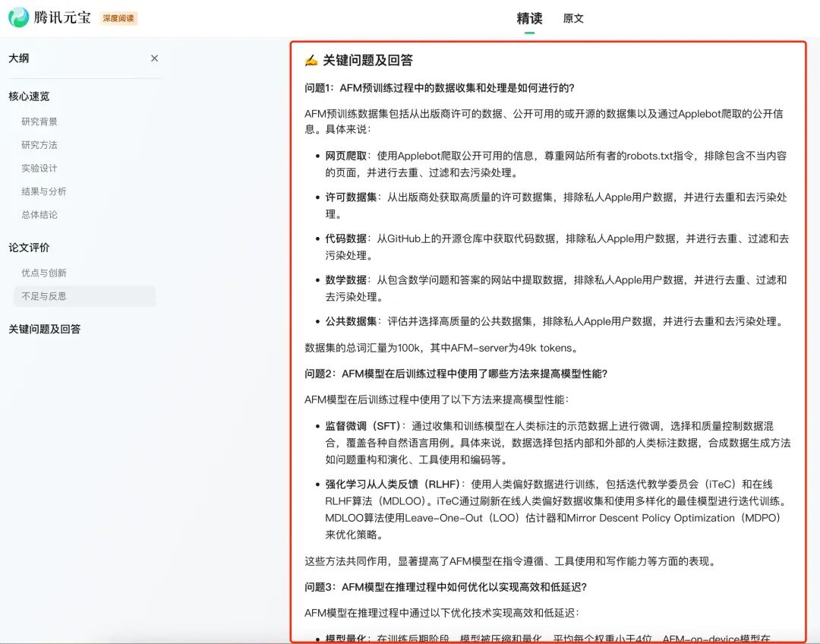Jump to 总体结论 in the outline
Image resolution: width=820 pixels, height=644 pixels.
tap(39, 214)
